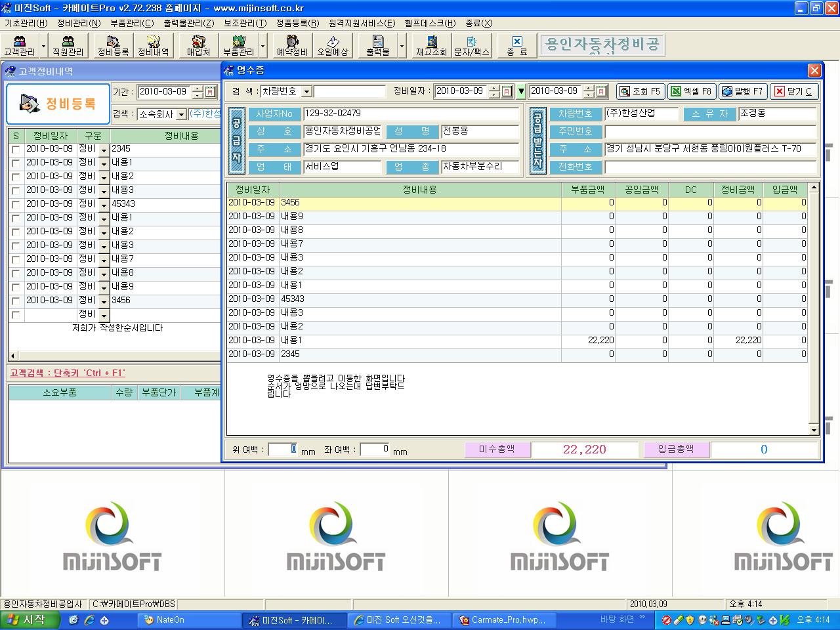The height and width of the screenshot is (630, 840).
Task: Click the 고객검색 단축키 link
Action: point(68,373)
